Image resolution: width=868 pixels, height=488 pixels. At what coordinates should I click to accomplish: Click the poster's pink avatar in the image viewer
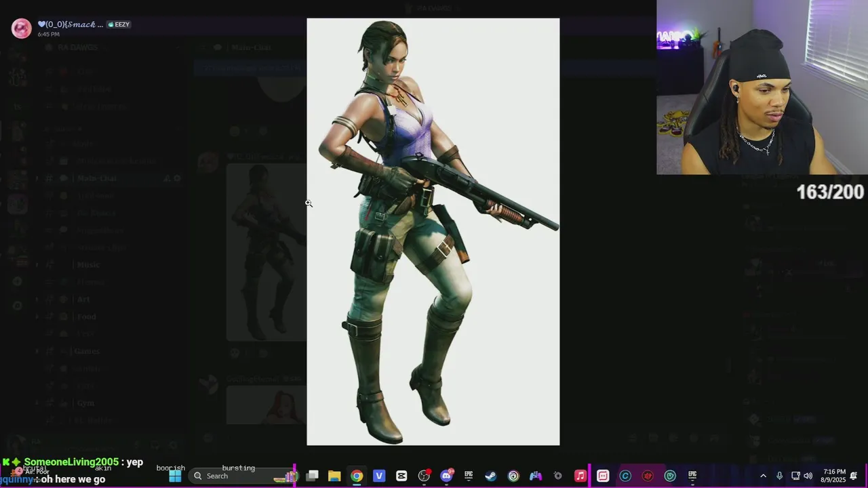click(22, 28)
